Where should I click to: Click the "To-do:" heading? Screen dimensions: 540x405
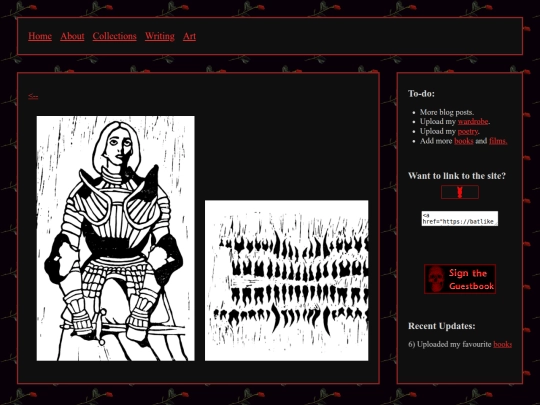click(x=422, y=94)
